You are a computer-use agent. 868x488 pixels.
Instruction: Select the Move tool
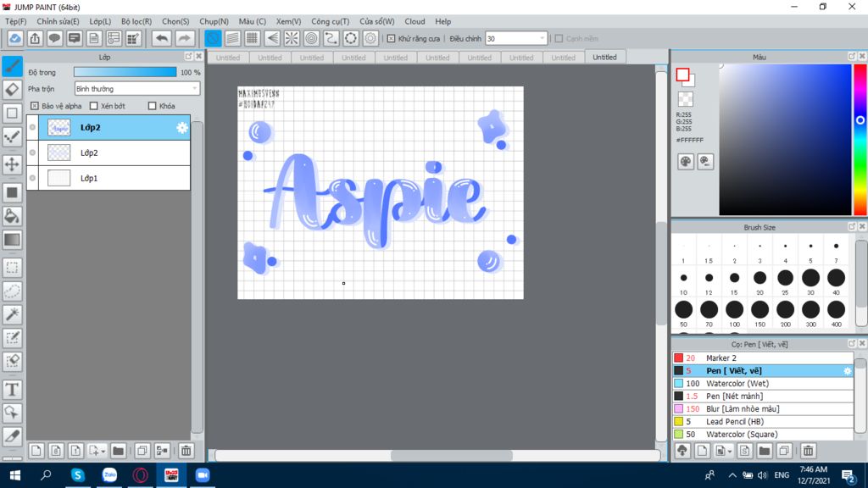point(12,164)
